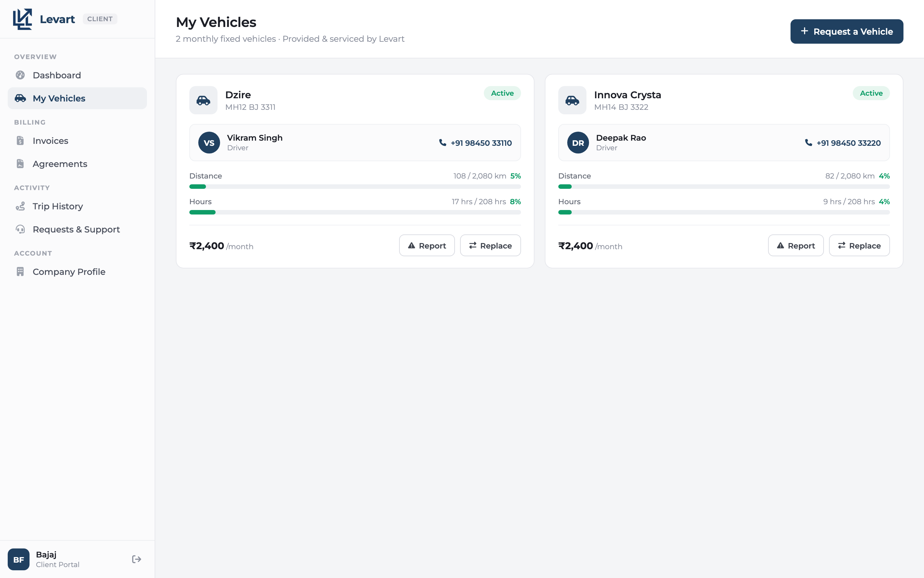Click the Active badge on the Dzire card
Viewport: 924px width, 578px height.
point(502,93)
